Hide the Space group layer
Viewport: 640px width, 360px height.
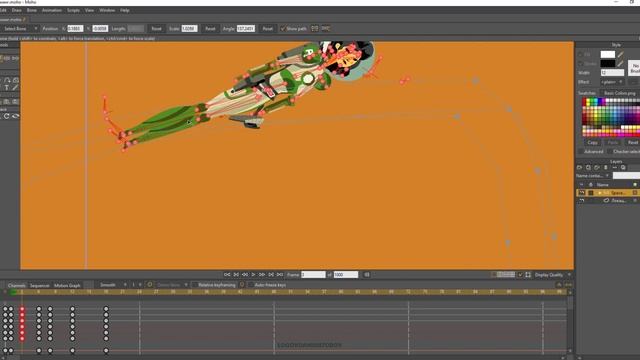click(x=582, y=193)
